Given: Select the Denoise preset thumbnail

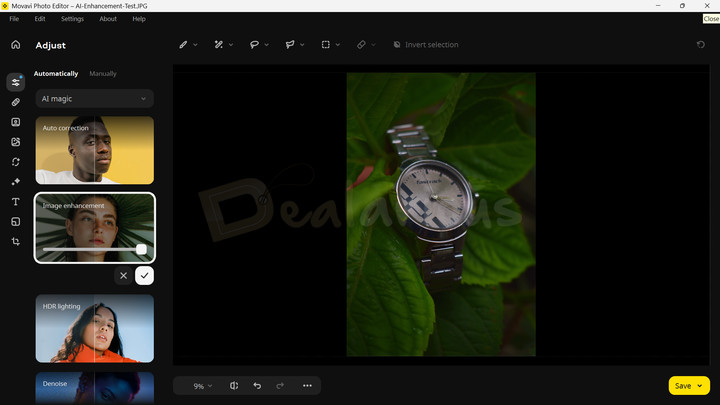Looking at the screenshot, I should pyautogui.click(x=95, y=388).
